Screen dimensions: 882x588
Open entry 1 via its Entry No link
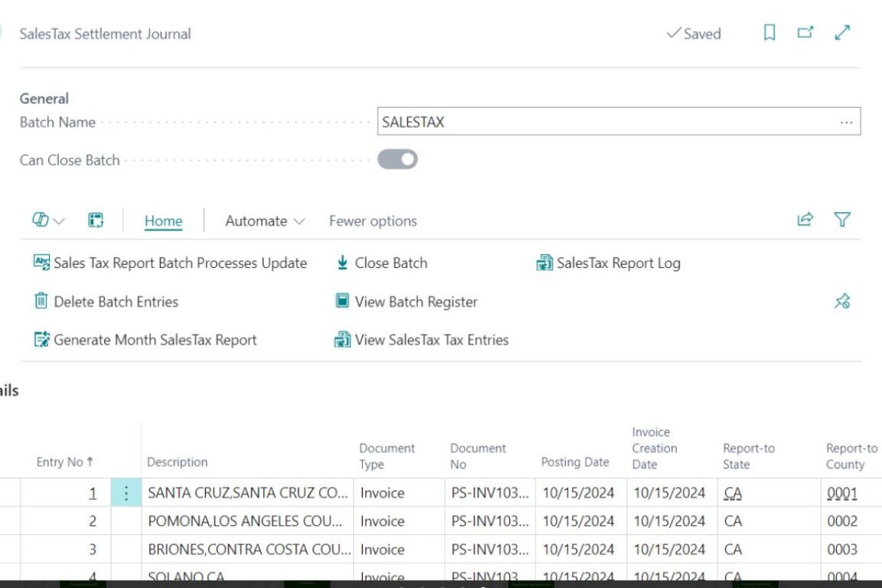(x=92, y=493)
